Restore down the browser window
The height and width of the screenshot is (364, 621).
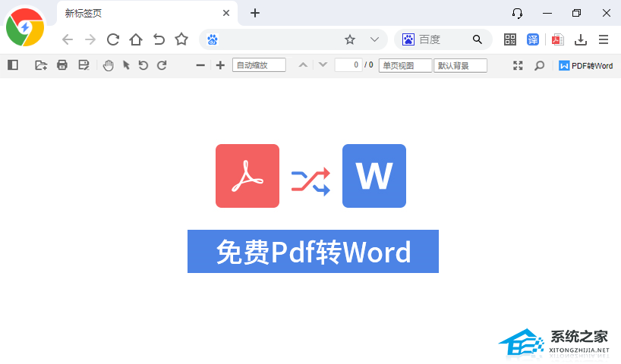(577, 13)
